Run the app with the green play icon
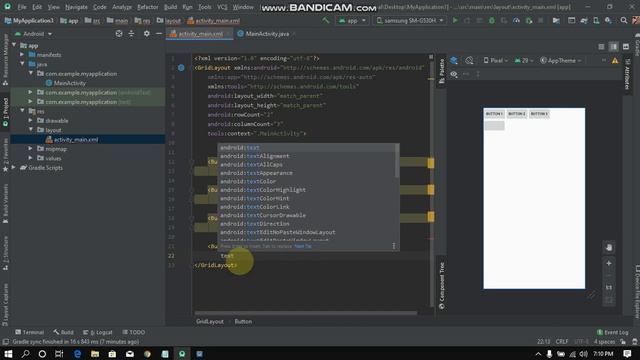640x360 pixels. (455, 20)
